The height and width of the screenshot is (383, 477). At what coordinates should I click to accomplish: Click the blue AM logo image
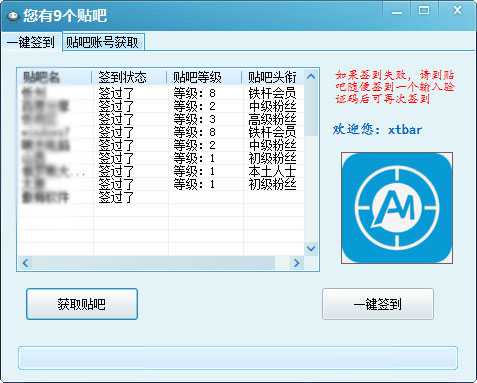(397, 208)
